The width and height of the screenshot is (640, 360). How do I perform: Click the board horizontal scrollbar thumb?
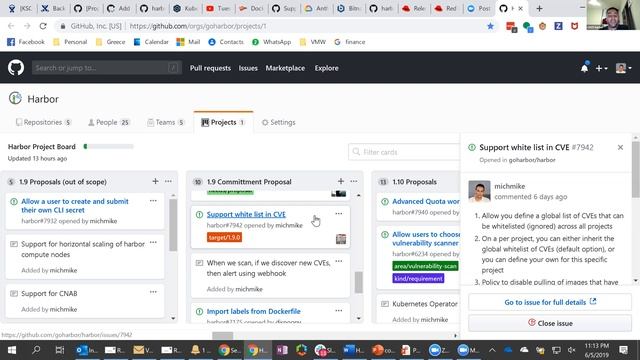tap(222, 335)
